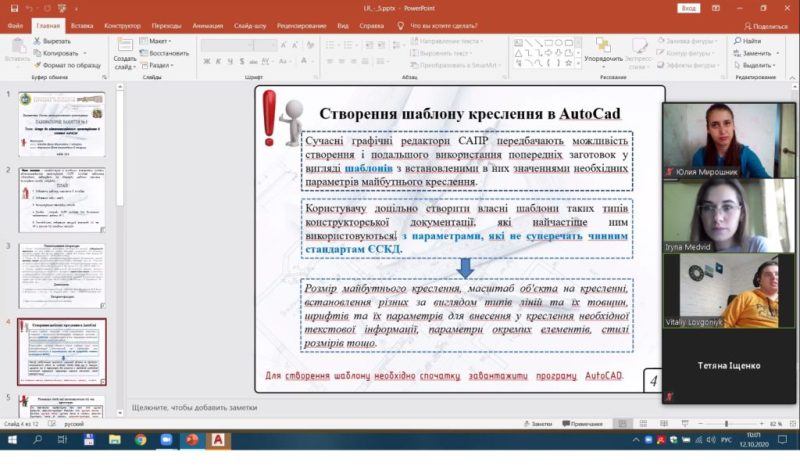Switch to the Insert (Вставка) tab
Viewport: 800px width, 470px height.
click(82, 26)
